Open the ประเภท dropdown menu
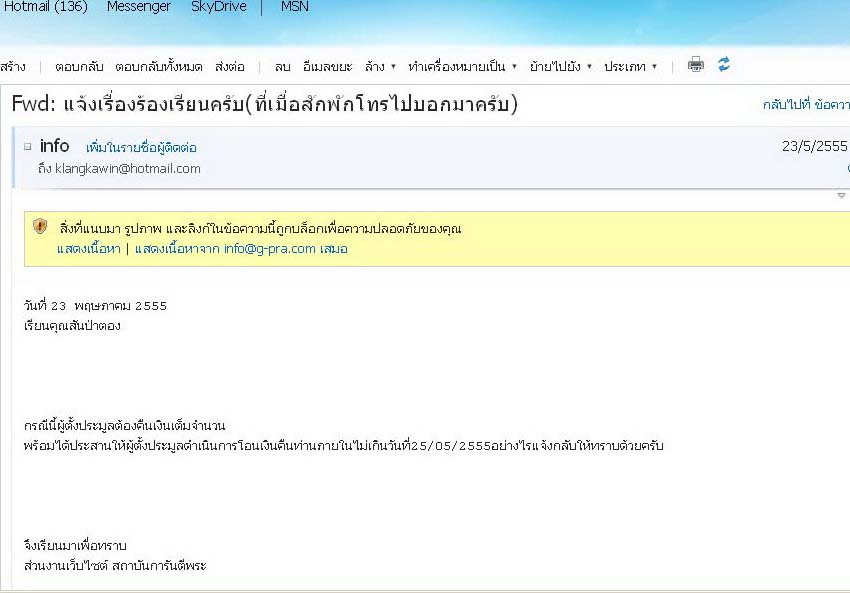The height and width of the screenshot is (593, 850). pos(630,67)
